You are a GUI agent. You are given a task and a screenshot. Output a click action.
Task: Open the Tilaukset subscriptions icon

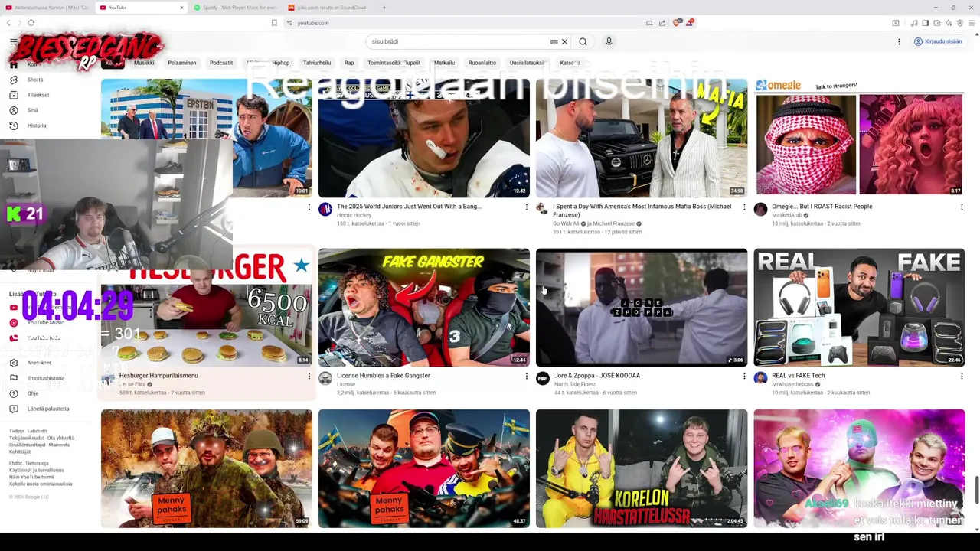(x=14, y=95)
